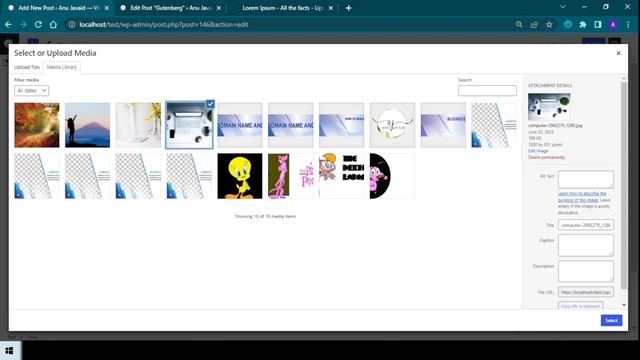This screenshot has width=640, height=360.
Task: Open the extensions puzzle icon
Action: tap(583, 24)
